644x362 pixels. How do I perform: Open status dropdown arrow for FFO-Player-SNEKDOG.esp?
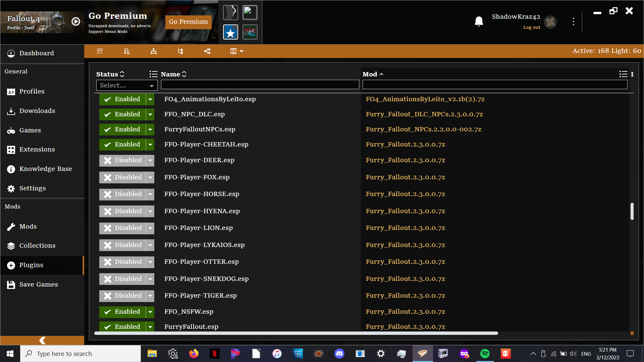(150, 279)
